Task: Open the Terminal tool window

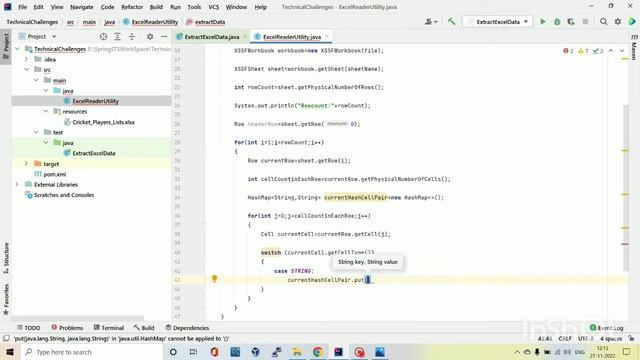Action: pos(109,328)
